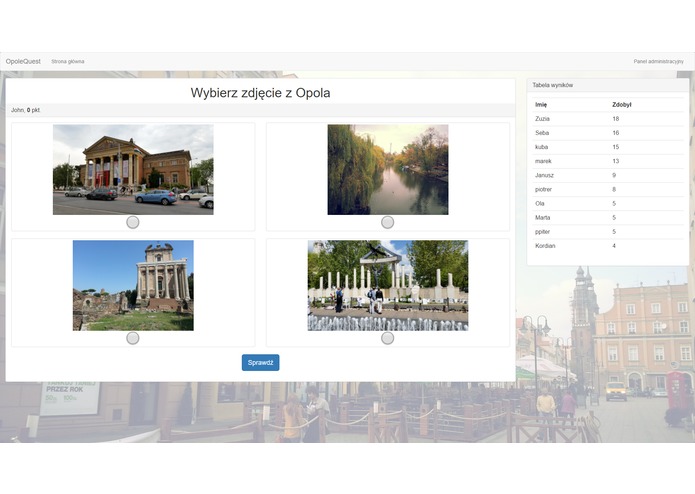Click Kordian's score of 4

[614, 246]
